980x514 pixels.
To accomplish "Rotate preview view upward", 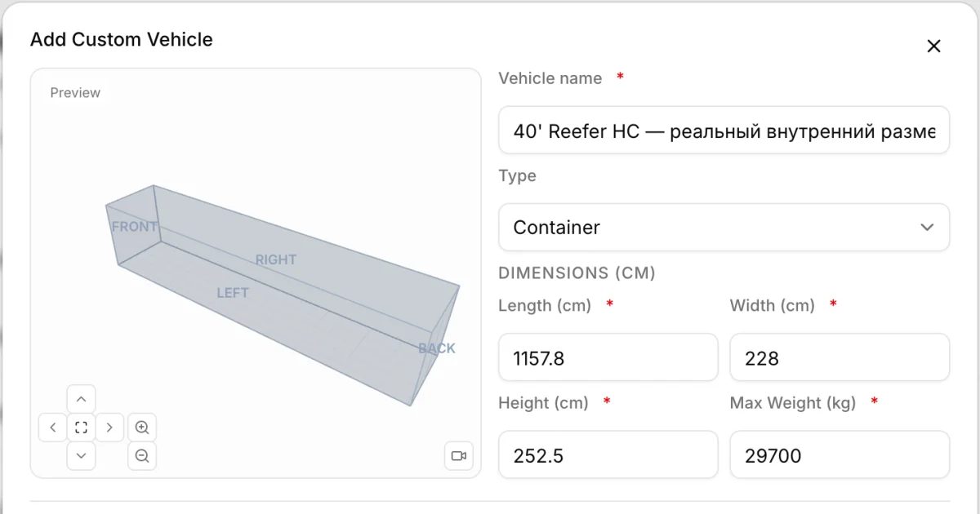I will (x=81, y=399).
